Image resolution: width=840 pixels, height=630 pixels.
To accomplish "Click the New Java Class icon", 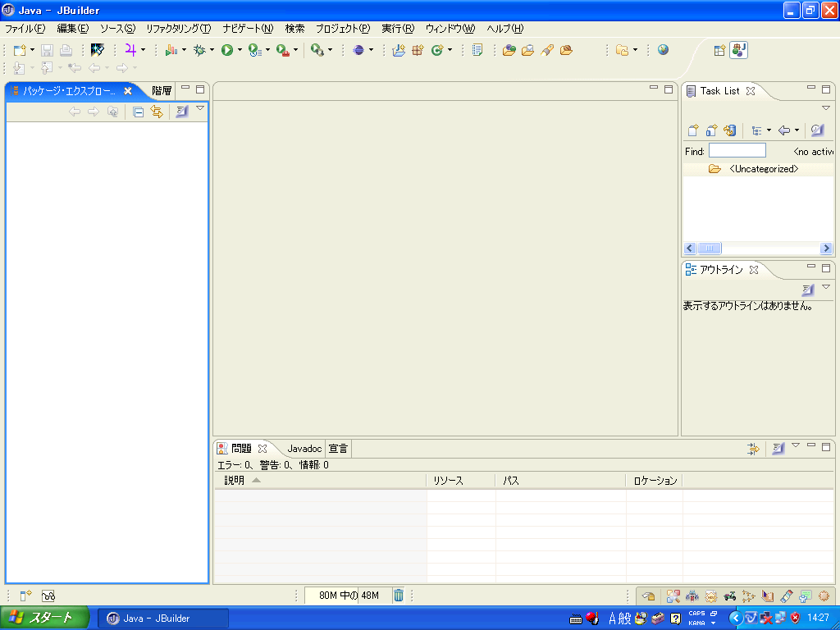I will [x=436, y=50].
